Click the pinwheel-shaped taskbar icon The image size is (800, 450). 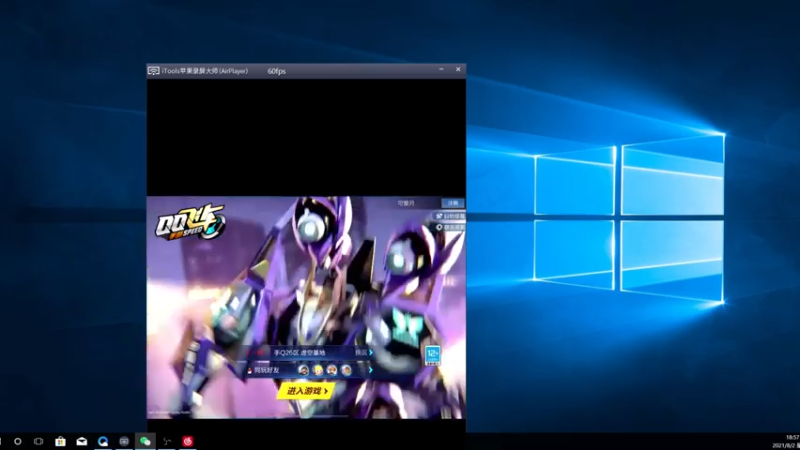click(x=167, y=441)
